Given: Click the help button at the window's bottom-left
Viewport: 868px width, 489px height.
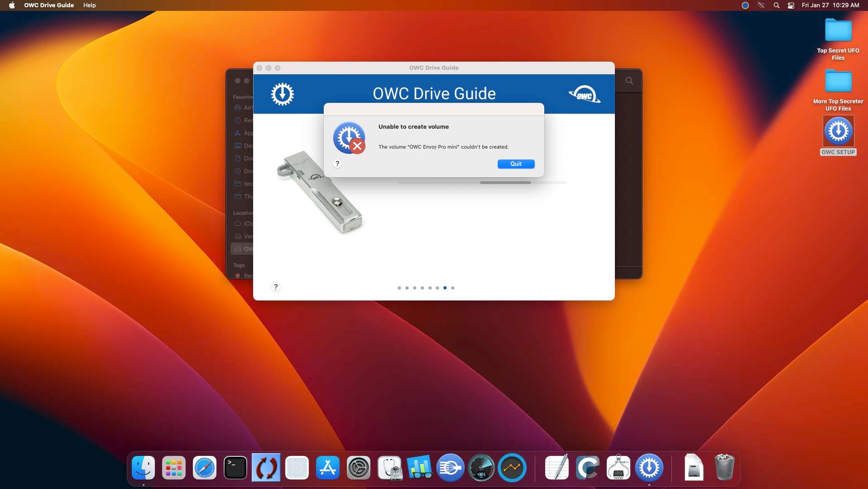Looking at the screenshot, I should (276, 287).
